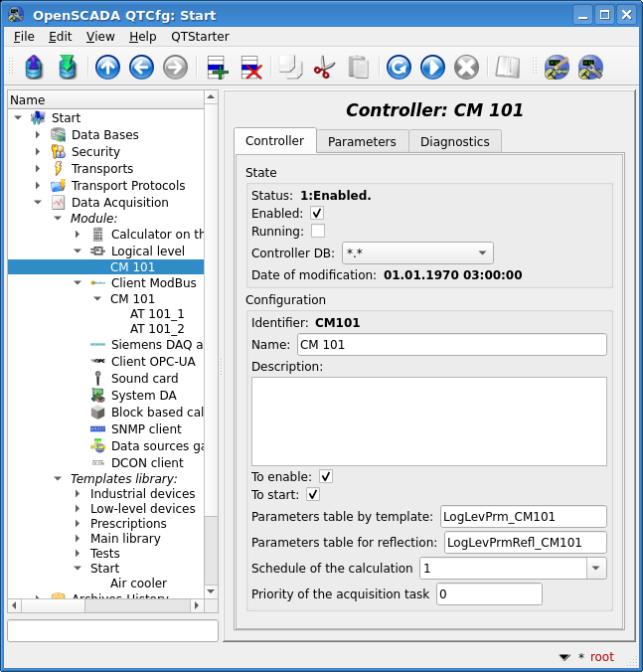Viewport: 643px width, 672px height.
Task: Click the first QTStarter module icon with pencil
Action: (557, 68)
